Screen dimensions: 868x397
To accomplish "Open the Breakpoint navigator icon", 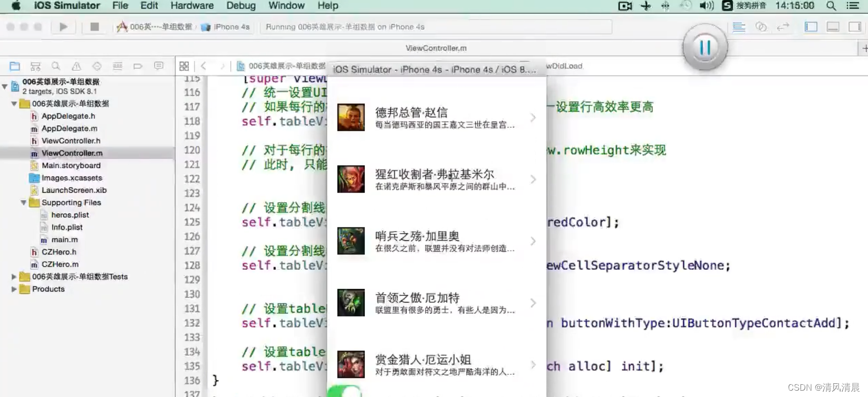I will (x=138, y=66).
